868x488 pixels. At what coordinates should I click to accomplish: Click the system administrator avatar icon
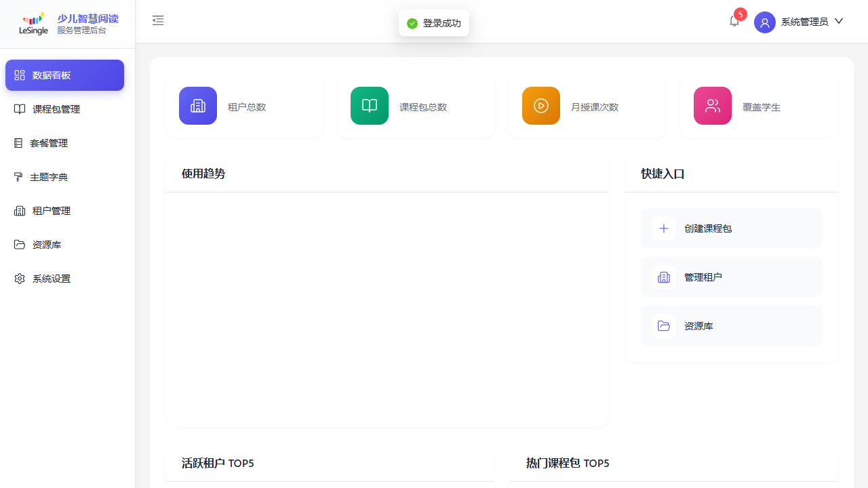coord(764,22)
